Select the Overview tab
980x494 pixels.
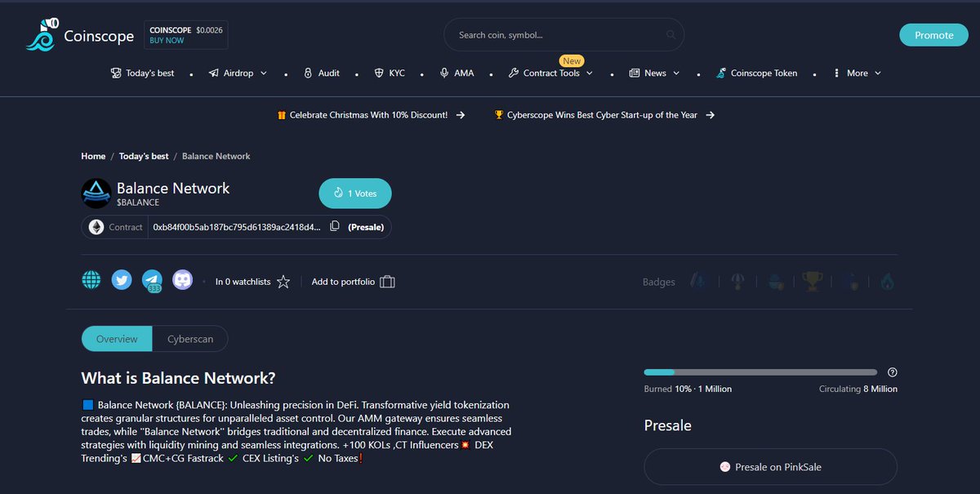118,339
